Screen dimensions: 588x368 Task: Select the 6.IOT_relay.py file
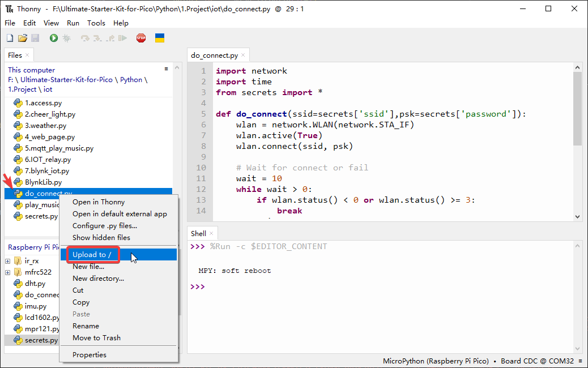coord(48,159)
